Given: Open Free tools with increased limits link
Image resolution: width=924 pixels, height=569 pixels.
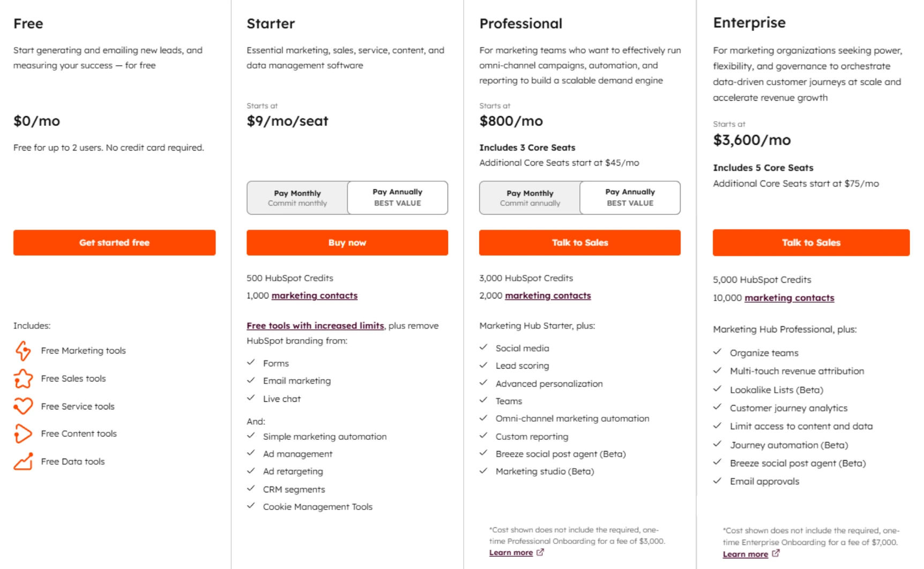Looking at the screenshot, I should click(x=315, y=325).
